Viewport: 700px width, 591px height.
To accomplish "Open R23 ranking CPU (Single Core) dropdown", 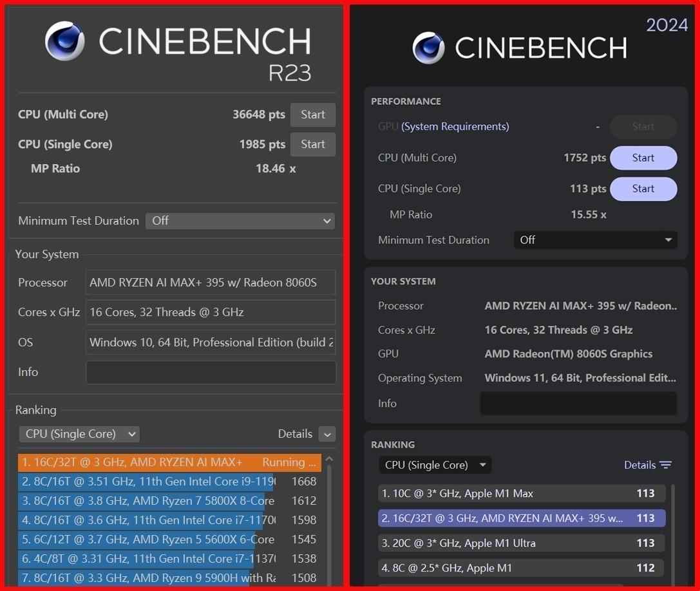I will tap(79, 434).
